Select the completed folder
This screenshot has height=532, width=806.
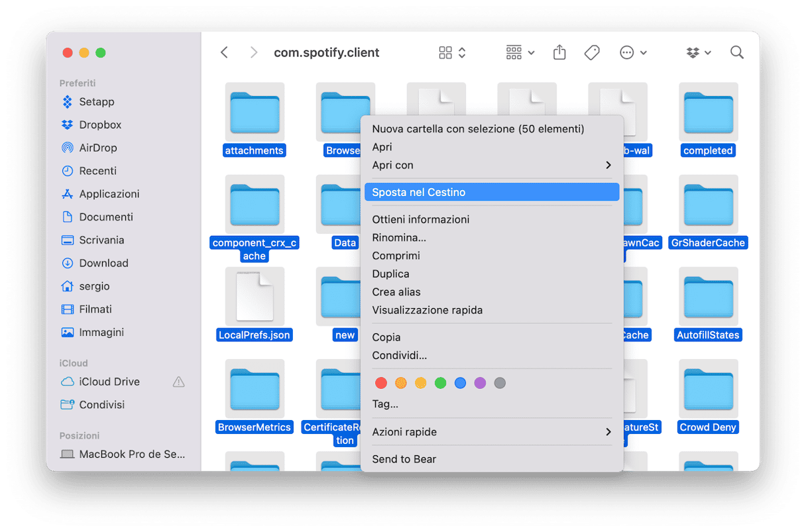(x=708, y=120)
